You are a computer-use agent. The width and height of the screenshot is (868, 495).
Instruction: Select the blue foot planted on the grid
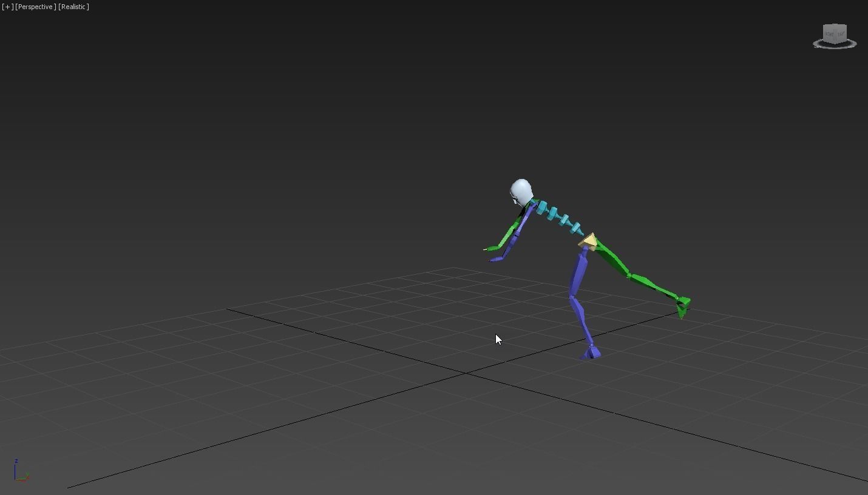(591, 352)
